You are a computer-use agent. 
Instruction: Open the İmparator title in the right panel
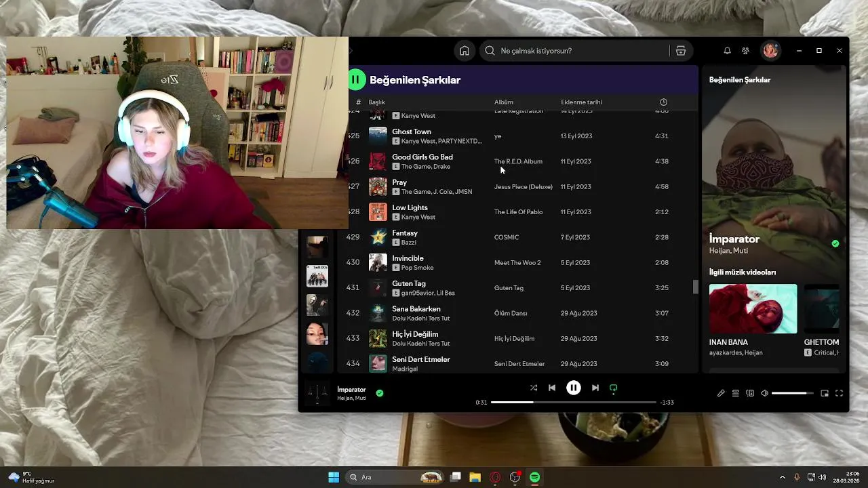pos(734,239)
